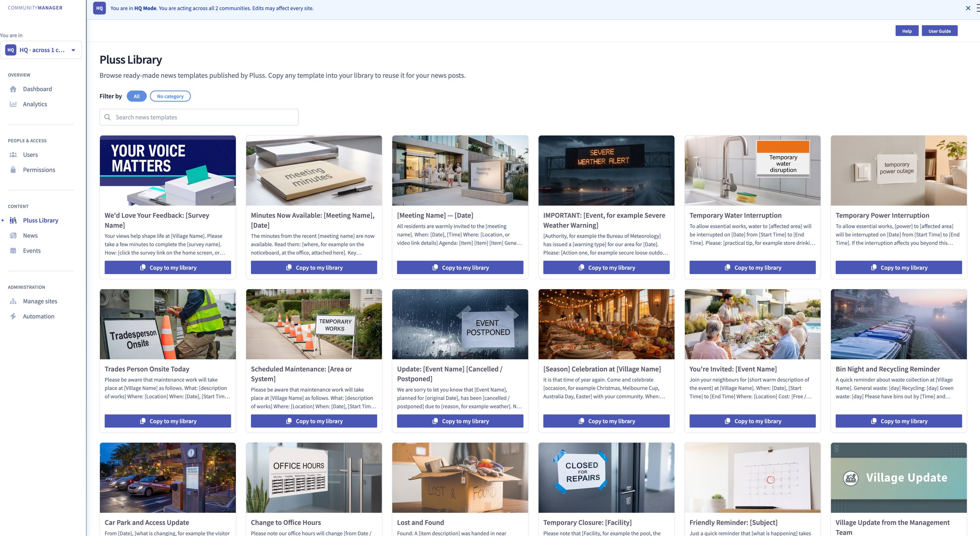Open the Village Update thumbnail
980x536 pixels.
(899, 478)
